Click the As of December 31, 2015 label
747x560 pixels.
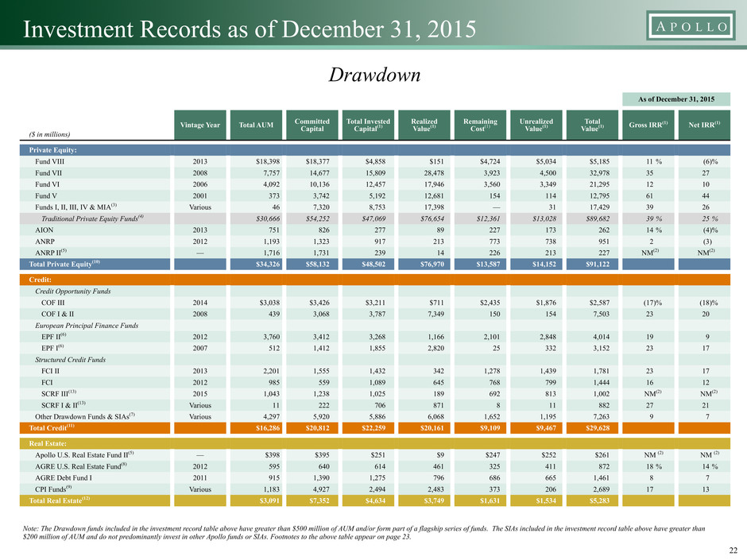click(676, 99)
